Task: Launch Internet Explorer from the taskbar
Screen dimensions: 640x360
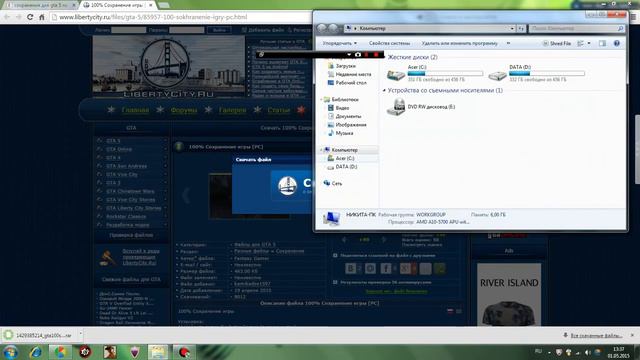Action: pos(36,352)
